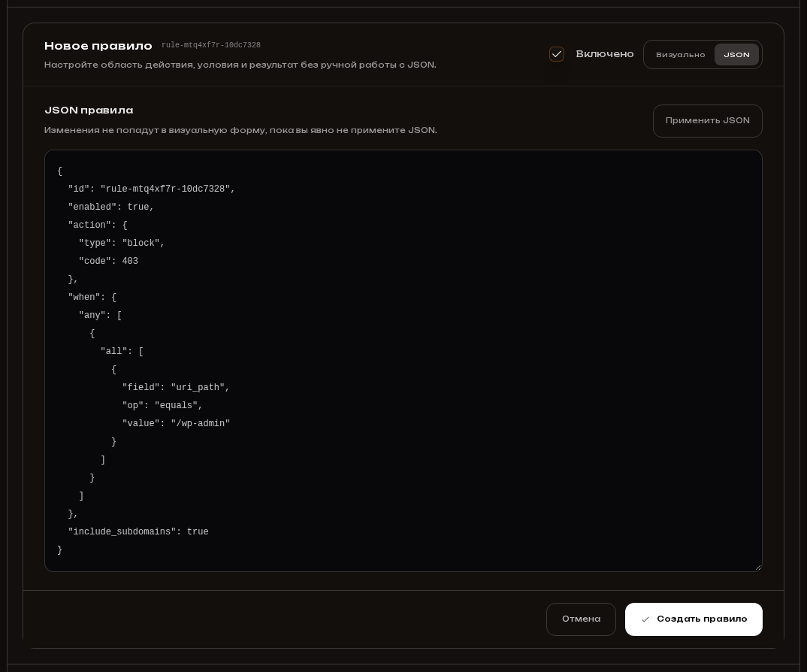Click the "field": "uri_path" line
Viewport: 807px width, 672px height.
(176, 387)
